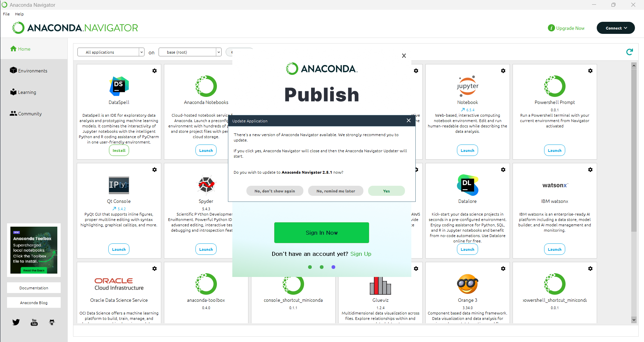This screenshot has height=342, width=644.
Task: Open the Anaconda Blog button
Action: pos(34,302)
